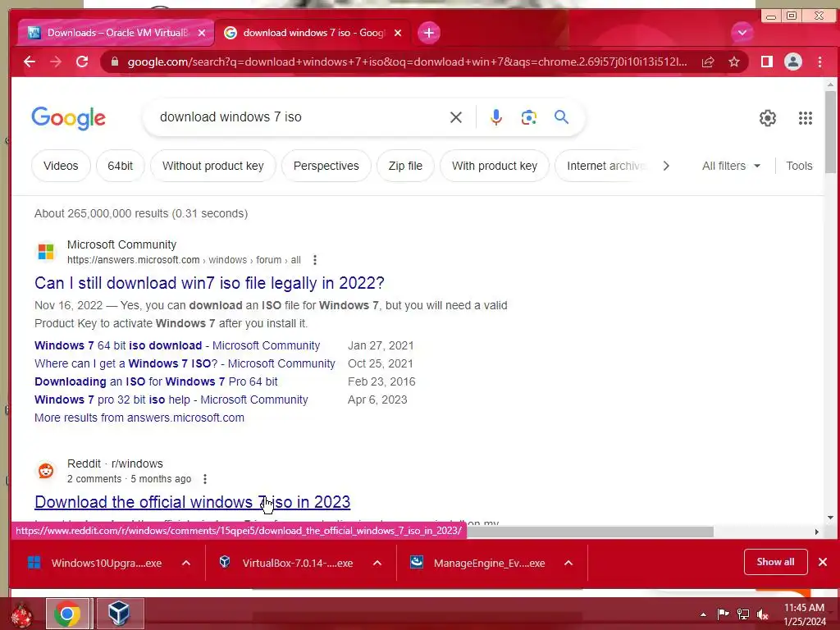Screen dimensions: 840x630
Task: Show hidden system tray icons
Action: pyautogui.click(x=703, y=614)
